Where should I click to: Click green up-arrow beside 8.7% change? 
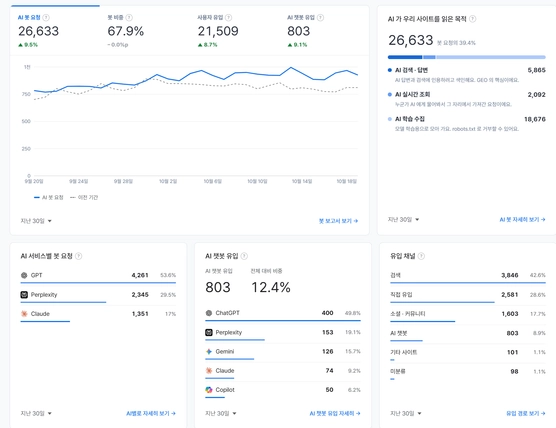(x=200, y=45)
